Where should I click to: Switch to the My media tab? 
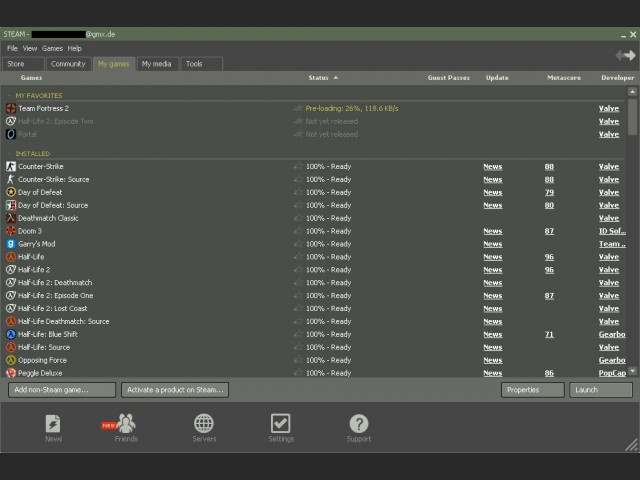click(x=158, y=64)
